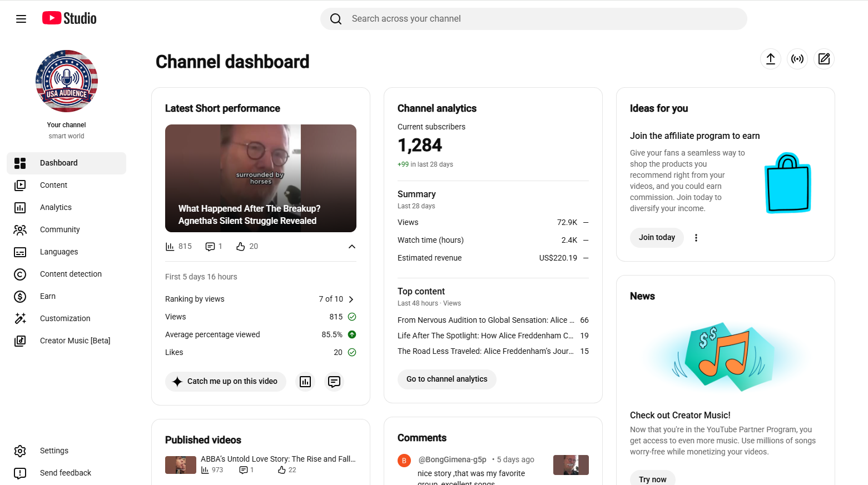868x485 pixels.
Task: Click the search magnifier icon
Action: coord(336,19)
